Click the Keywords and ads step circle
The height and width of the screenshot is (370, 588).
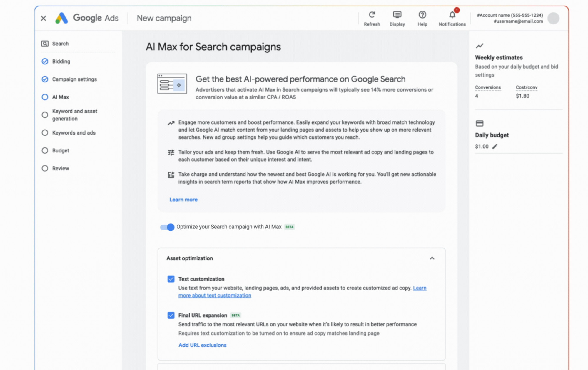point(45,133)
